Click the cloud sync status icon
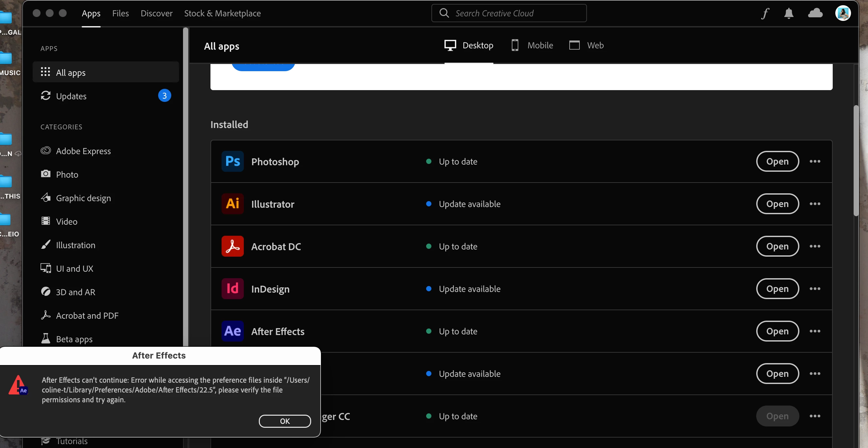The height and width of the screenshot is (448, 868). click(x=815, y=13)
